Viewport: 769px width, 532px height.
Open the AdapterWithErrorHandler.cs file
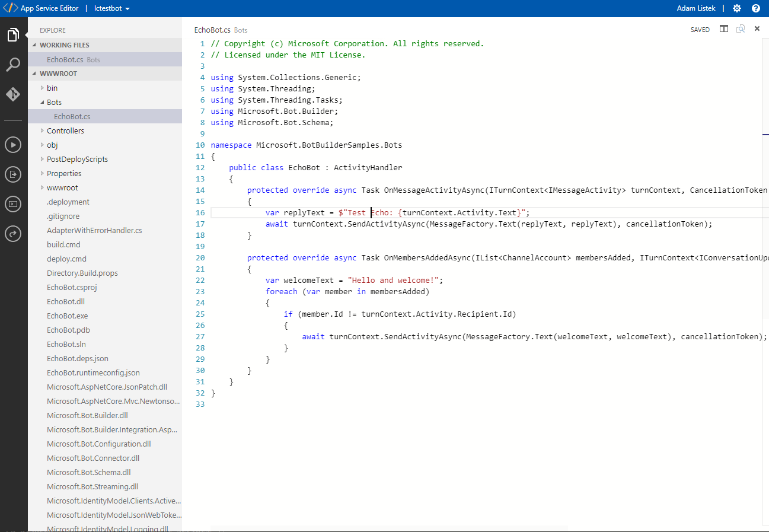(94, 230)
